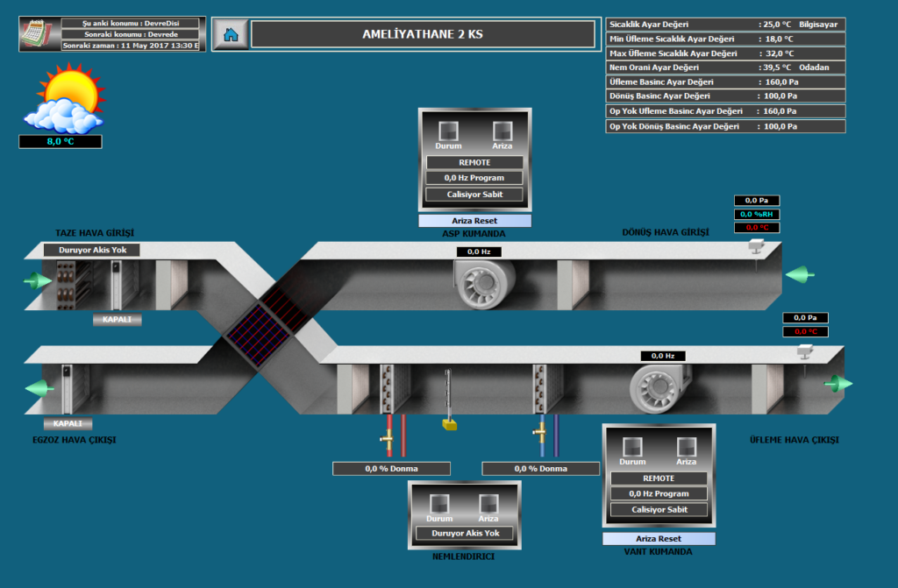Toggle Durum indicator in Nemlendirici panel
This screenshot has height=588, width=898.
point(438,502)
